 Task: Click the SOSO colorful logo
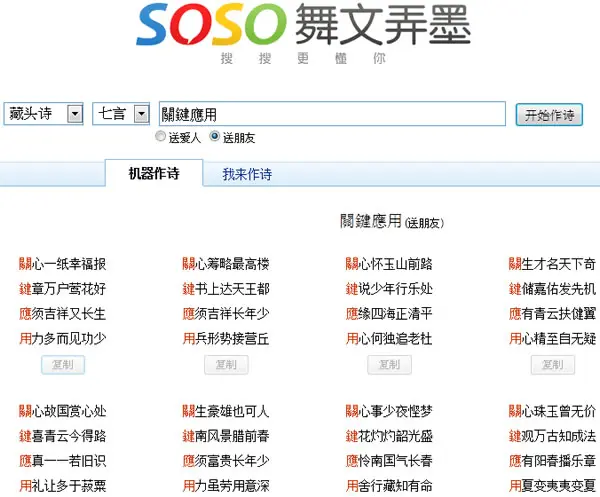click(211, 24)
